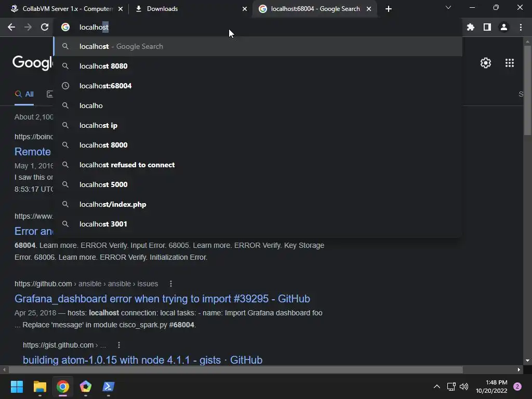Click the scroll-right arrow of horizontal scrollbar
This screenshot has height=399, width=532.
519,369
